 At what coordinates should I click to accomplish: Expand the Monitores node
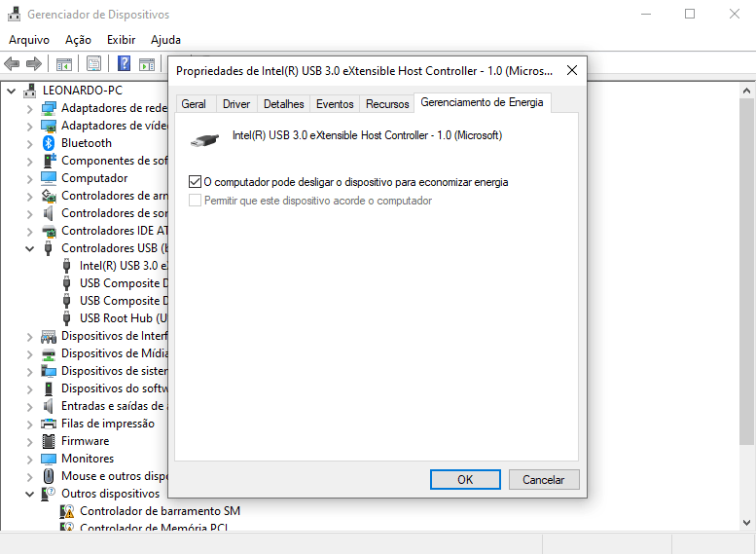(30, 459)
